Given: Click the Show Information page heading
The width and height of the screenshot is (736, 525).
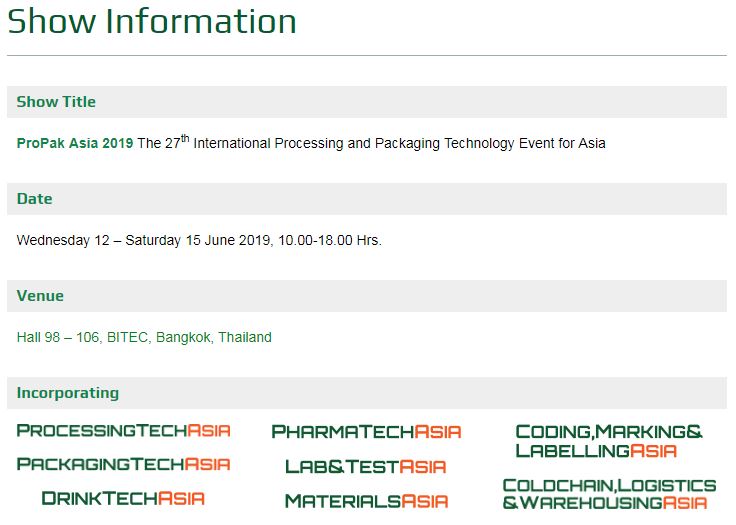Looking at the screenshot, I should [152, 22].
